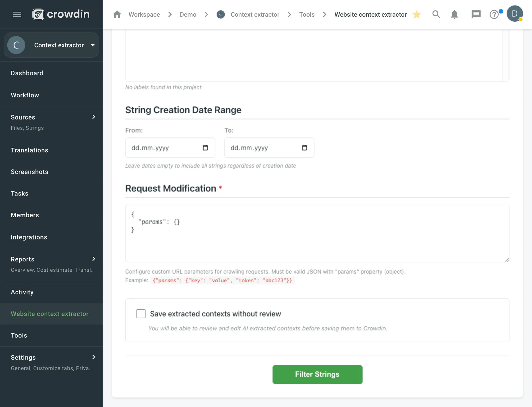The width and height of the screenshot is (532, 407).
Task: Open the chat messages icon
Action: coord(476,14)
